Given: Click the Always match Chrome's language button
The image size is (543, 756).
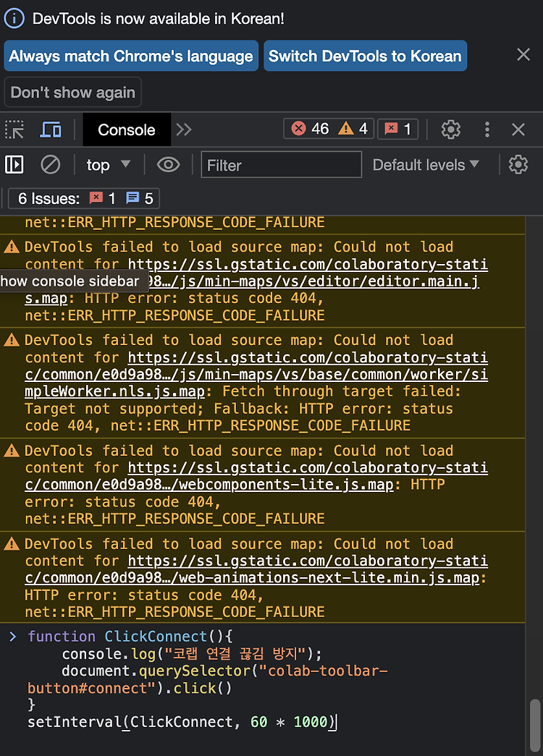Looking at the screenshot, I should pyautogui.click(x=131, y=56).
